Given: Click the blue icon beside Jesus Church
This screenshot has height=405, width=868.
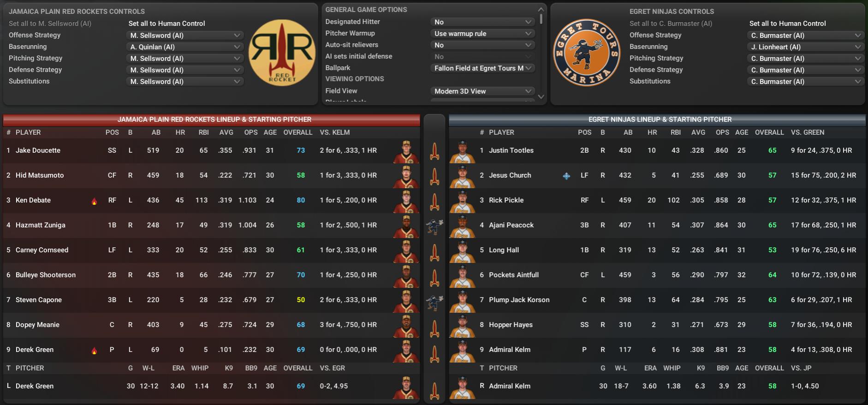Looking at the screenshot, I should pyautogui.click(x=566, y=176).
